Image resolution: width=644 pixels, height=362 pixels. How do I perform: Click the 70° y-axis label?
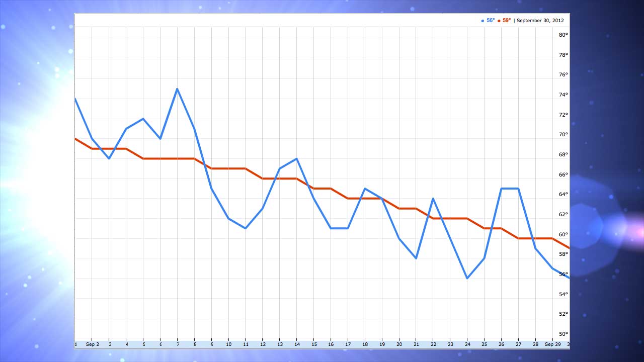tap(563, 134)
